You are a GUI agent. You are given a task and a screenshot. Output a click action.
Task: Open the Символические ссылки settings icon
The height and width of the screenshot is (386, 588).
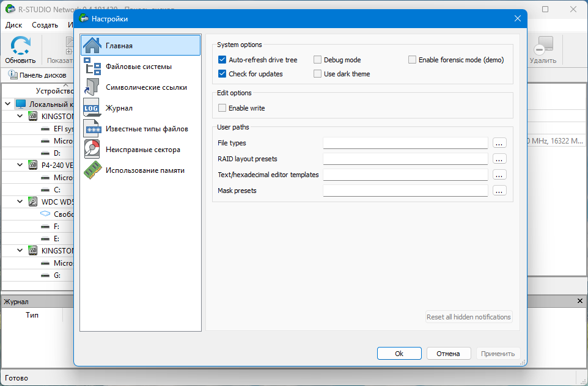pyautogui.click(x=92, y=87)
